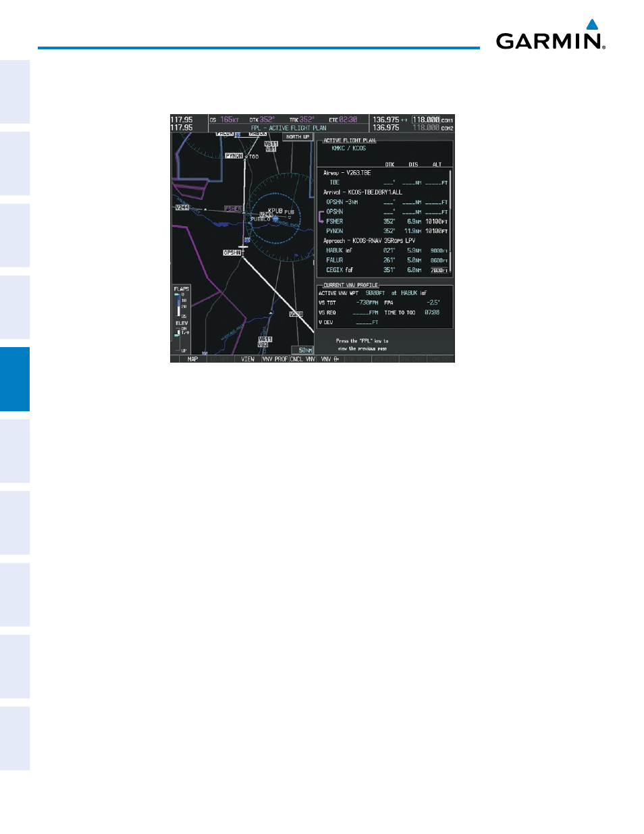Select the highlighted dark blue section tab
Screen dimensions: 644x834
point(15,379)
